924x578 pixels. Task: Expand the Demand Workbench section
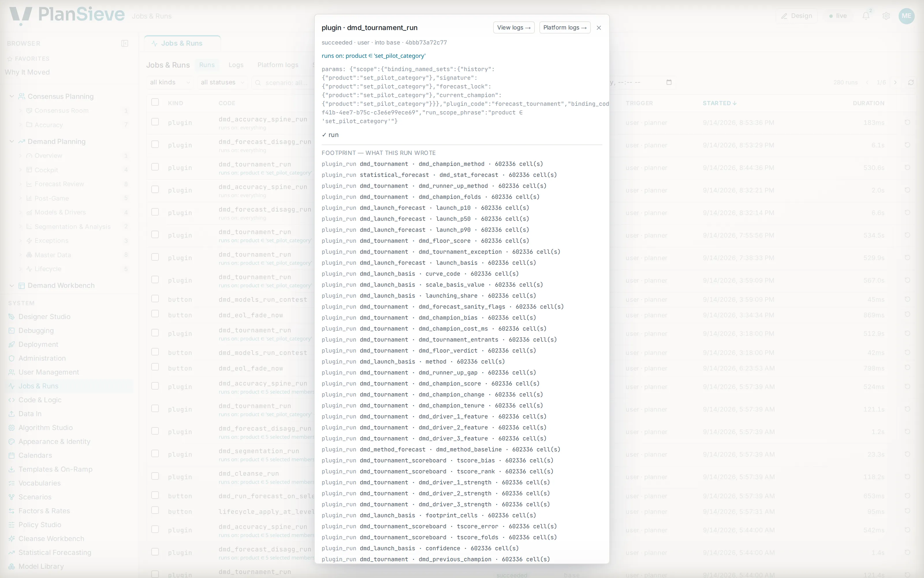tap(12, 286)
